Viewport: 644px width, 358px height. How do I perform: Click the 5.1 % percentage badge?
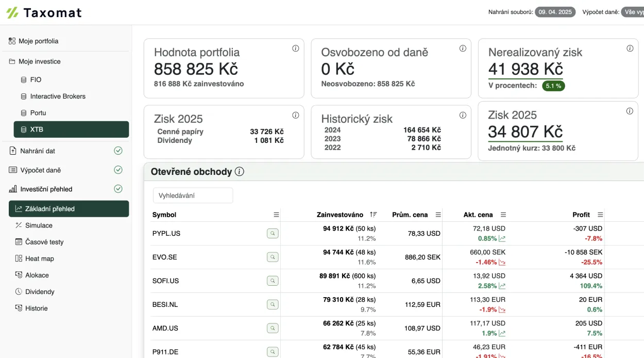click(553, 86)
